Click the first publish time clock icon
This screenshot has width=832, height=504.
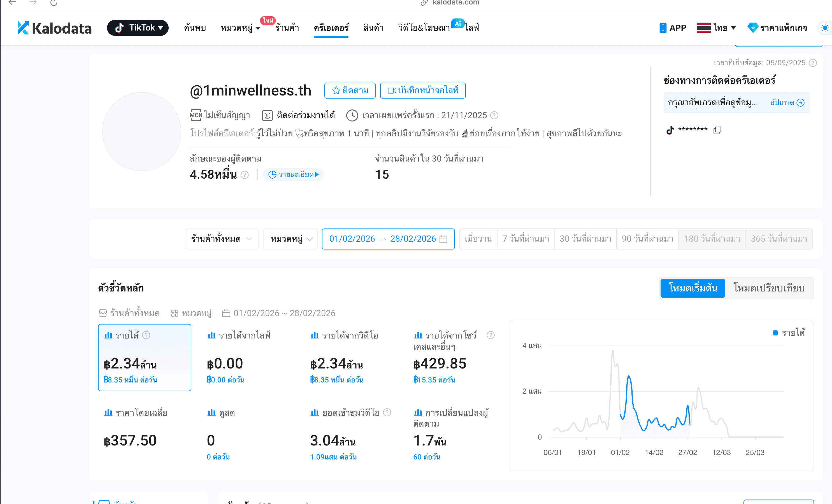352,115
